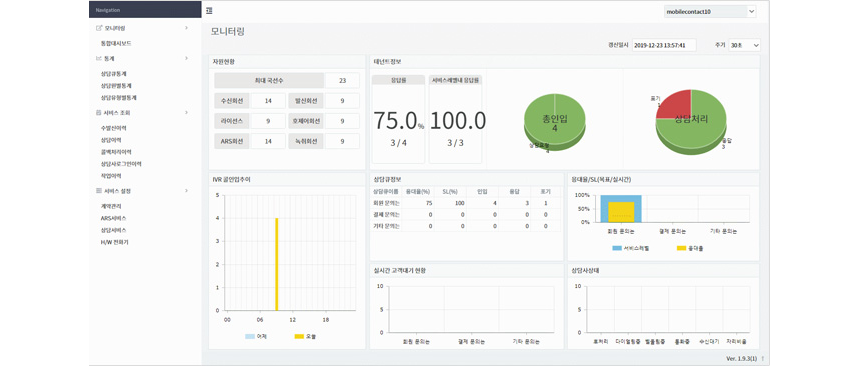This screenshot has height=366, width=860.
Task: Click the Ver. 1.9.3(1) version text
Action: point(742,358)
